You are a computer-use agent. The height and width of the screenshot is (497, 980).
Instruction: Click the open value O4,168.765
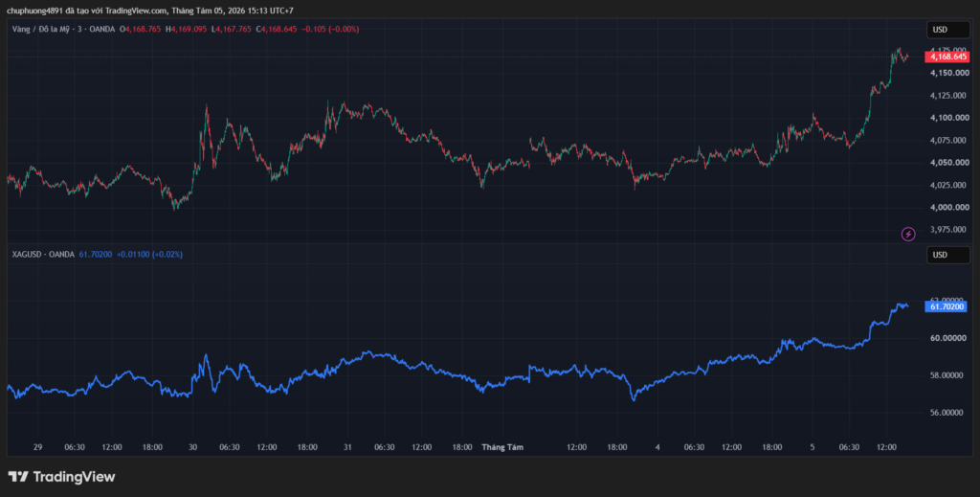[141, 30]
